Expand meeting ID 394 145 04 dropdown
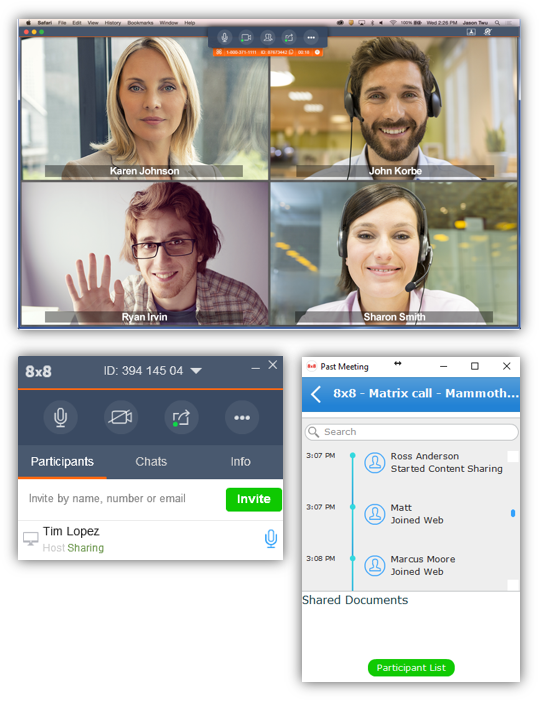 [x=196, y=371]
